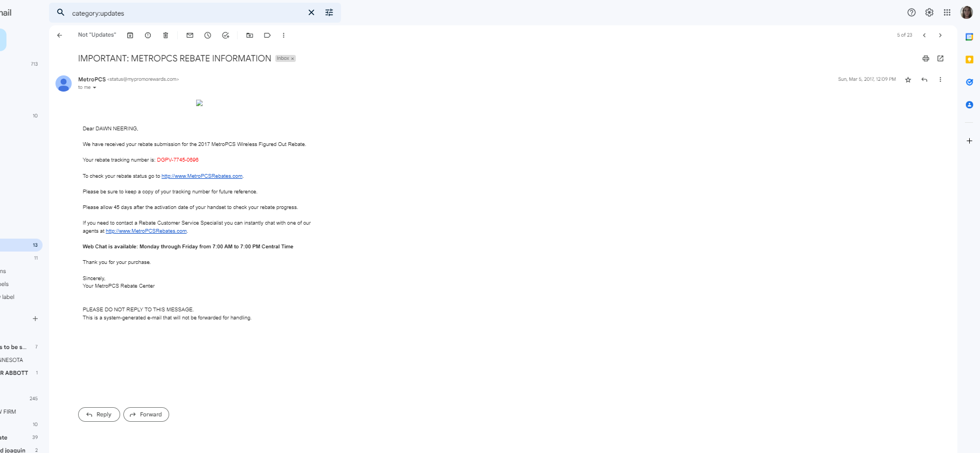Viewport: 980px width, 453px height.
Task: Click the sender address status@mypromorewards.com
Action: pos(143,79)
